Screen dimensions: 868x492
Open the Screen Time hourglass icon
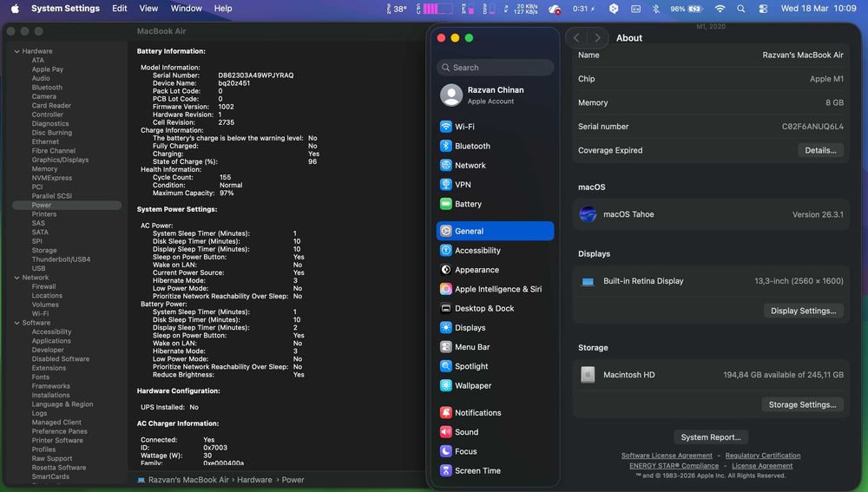click(445, 470)
